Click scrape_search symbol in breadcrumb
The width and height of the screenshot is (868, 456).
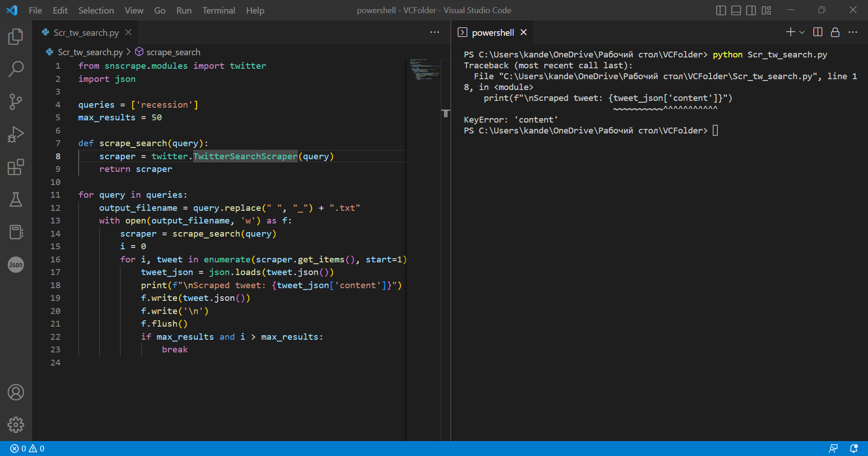pos(173,52)
